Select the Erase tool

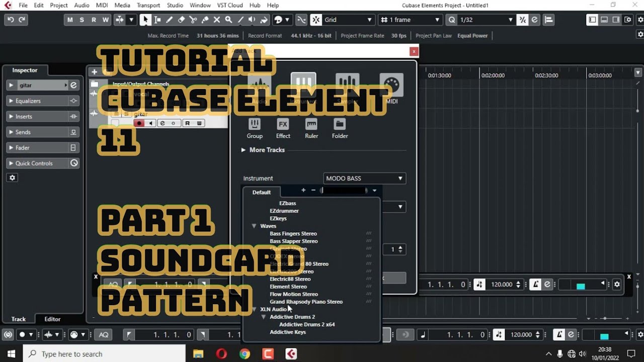[x=182, y=20]
